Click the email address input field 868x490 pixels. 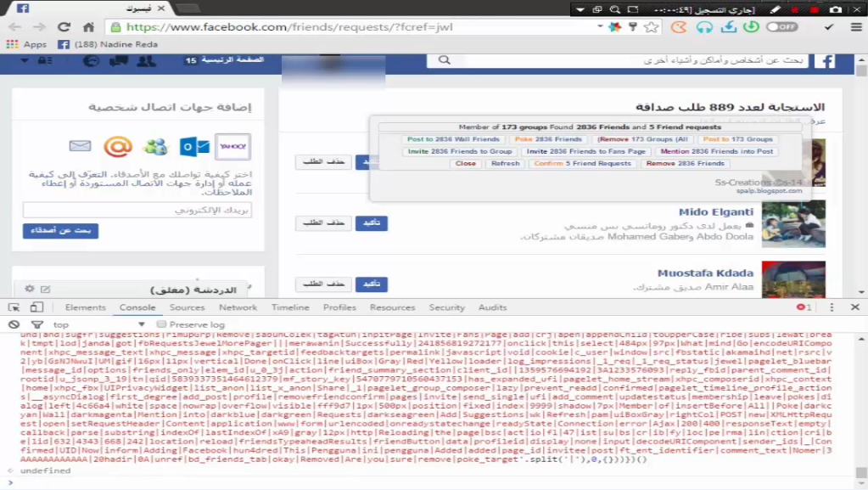137,210
